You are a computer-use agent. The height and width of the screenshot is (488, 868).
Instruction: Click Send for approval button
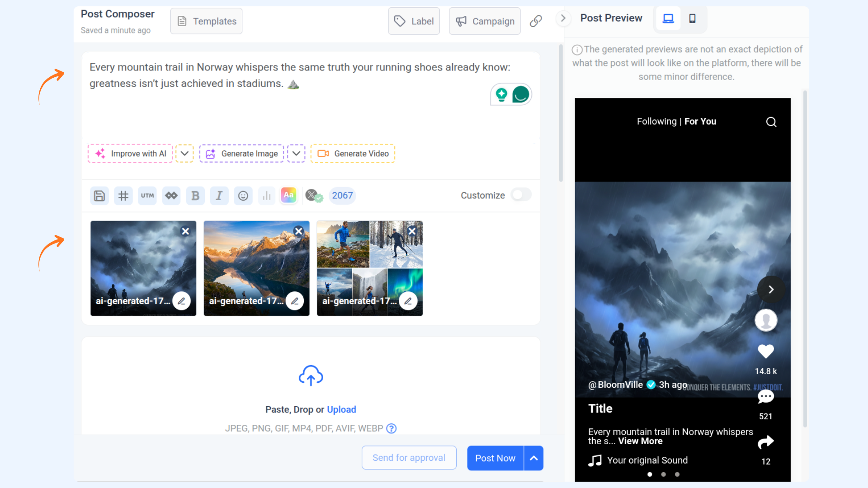point(409,458)
